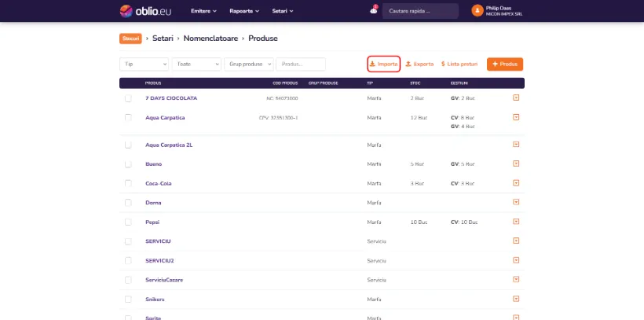Open the Tip filter dropdown
The image size is (644, 320).
pyautogui.click(x=145, y=64)
